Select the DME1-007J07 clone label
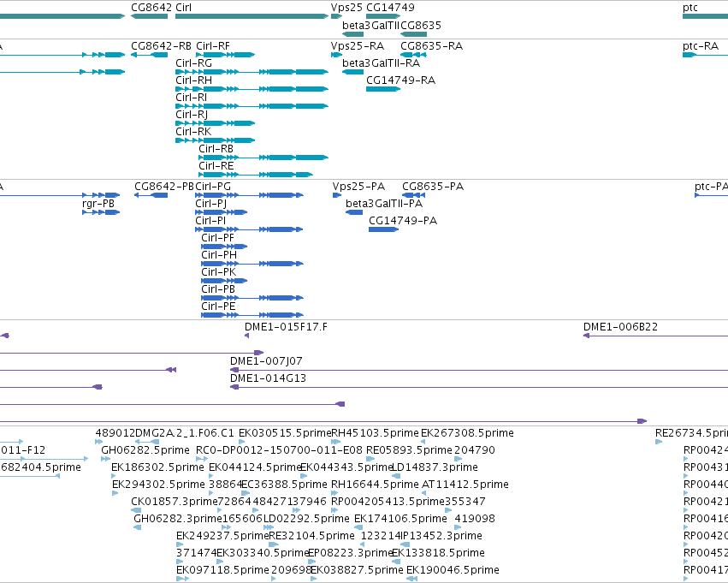The width and height of the screenshot is (728, 583). (x=267, y=361)
